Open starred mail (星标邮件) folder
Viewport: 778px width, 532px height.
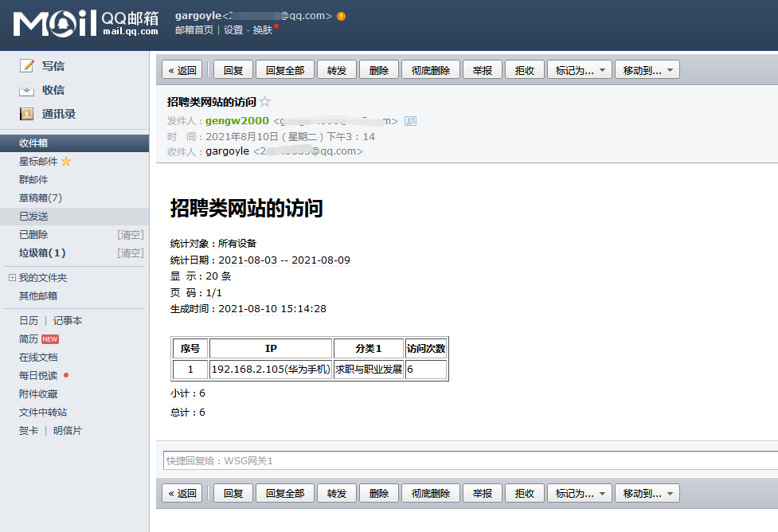pos(39,161)
